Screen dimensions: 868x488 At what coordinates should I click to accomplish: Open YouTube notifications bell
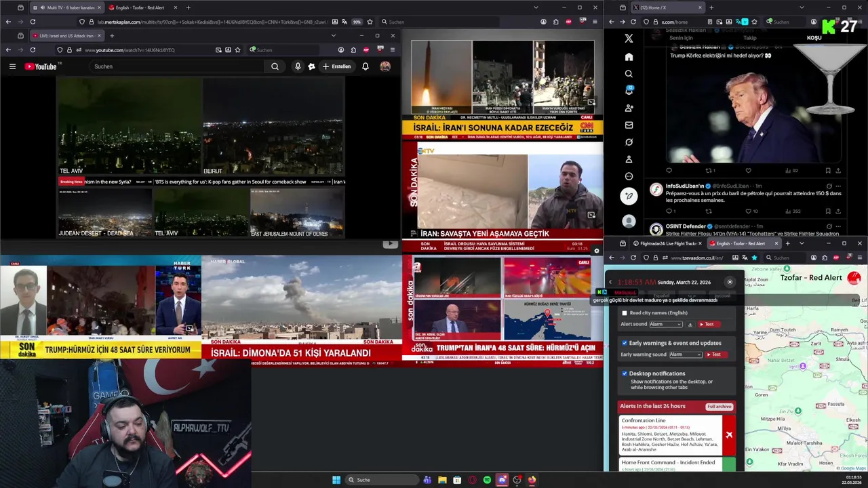pos(366,66)
